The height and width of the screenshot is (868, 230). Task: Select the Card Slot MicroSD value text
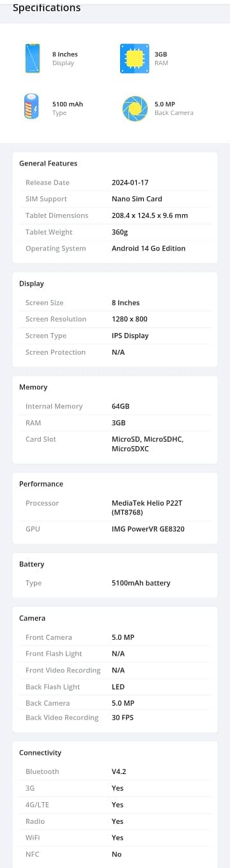[148, 444]
